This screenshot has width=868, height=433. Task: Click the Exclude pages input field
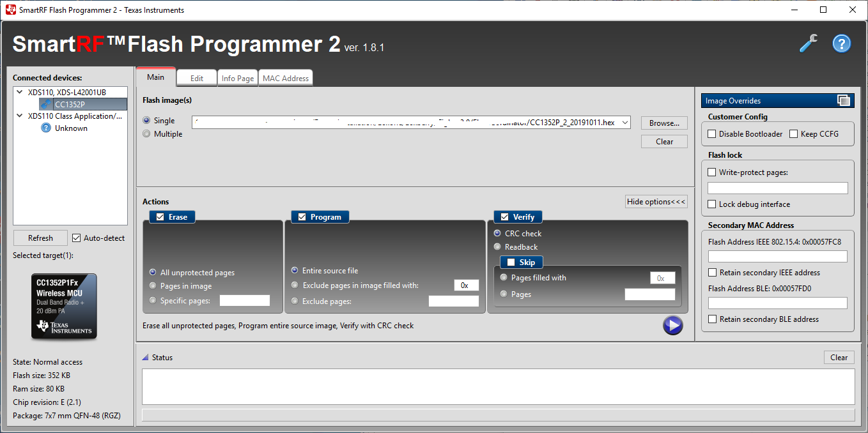pyautogui.click(x=454, y=301)
